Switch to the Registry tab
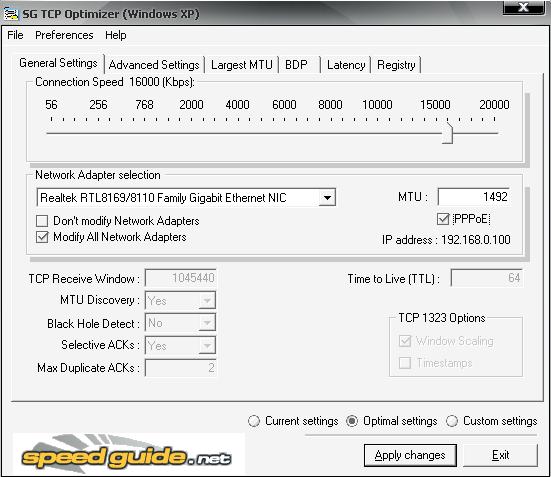This screenshot has height=477, width=551. point(396,65)
